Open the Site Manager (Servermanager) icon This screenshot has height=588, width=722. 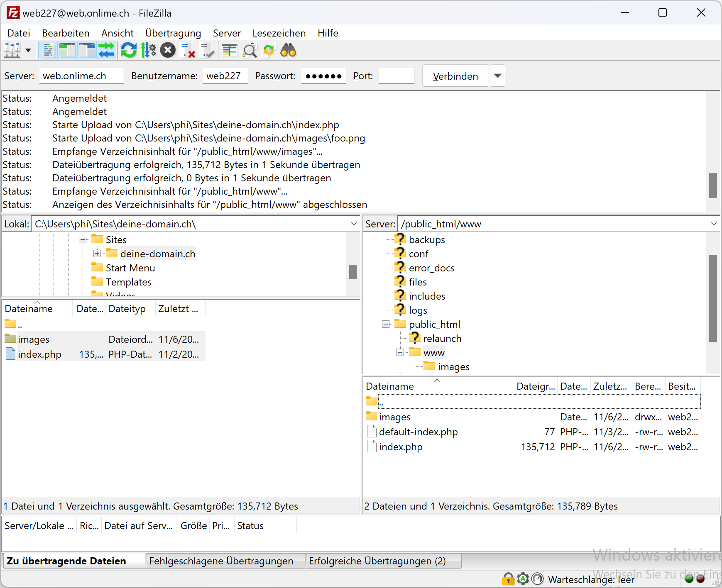12,51
